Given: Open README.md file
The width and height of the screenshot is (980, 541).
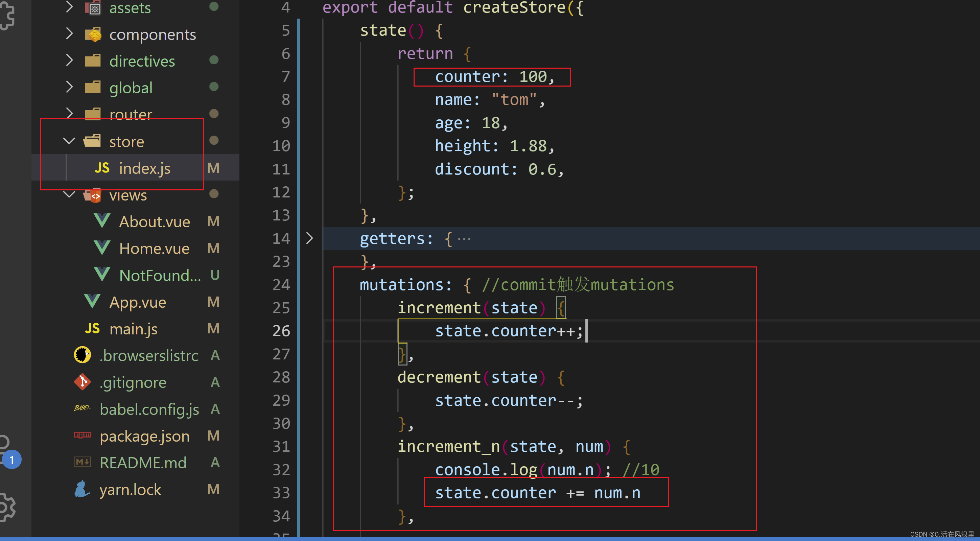Looking at the screenshot, I should (x=143, y=463).
